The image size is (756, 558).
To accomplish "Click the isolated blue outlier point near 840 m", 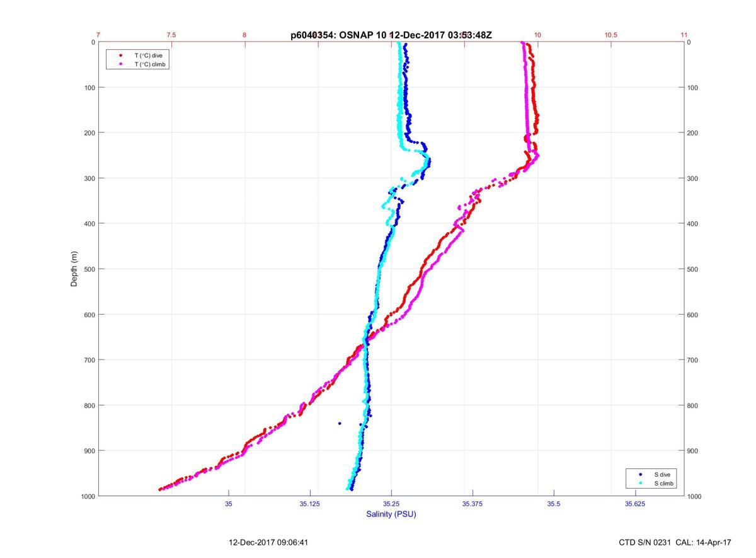I will pyautogui.click(x=340, y=423).
